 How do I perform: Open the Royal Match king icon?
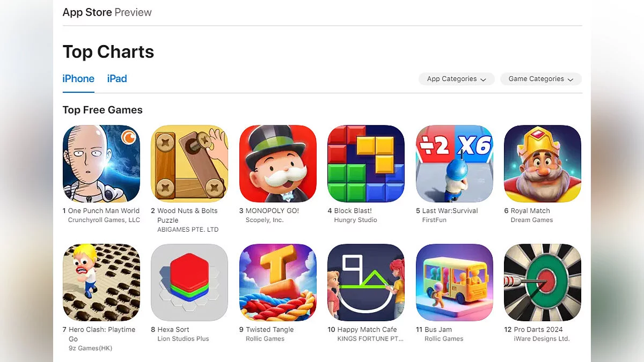(x=543, y=164)
